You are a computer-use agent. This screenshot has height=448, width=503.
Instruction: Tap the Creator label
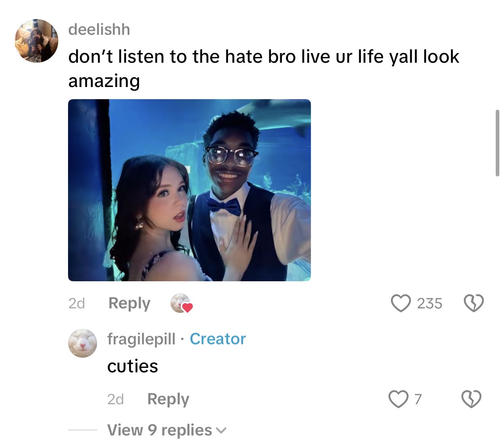tap(218, 339)
